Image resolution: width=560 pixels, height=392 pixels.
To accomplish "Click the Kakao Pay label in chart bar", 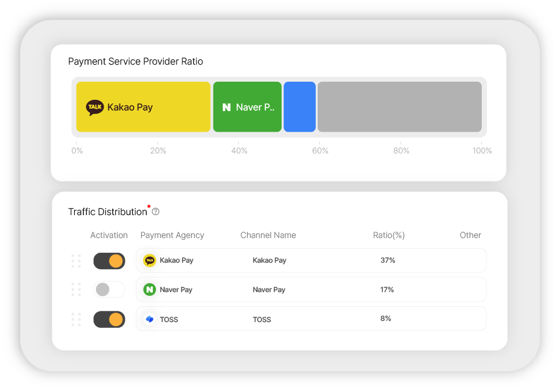I will click(x=130, y=108).
